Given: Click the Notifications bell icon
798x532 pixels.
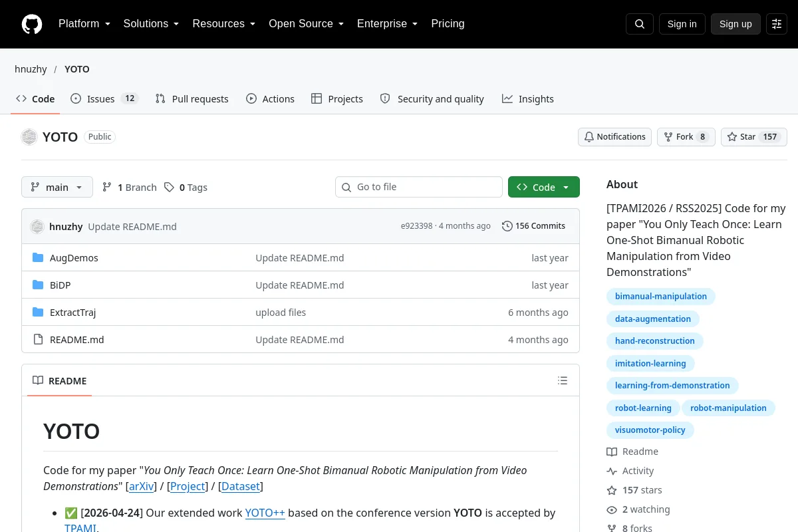Looking at the screenshot, I should pos(589,137).
